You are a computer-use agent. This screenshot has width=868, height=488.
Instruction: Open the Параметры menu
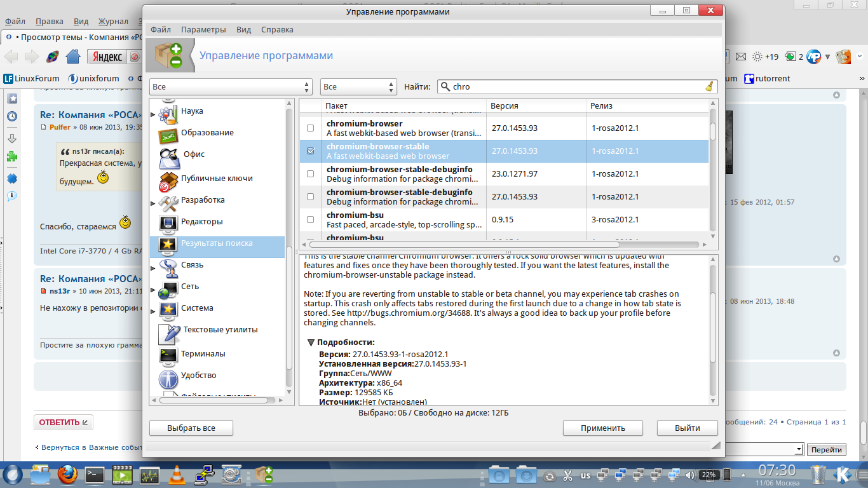coord(203,29)
